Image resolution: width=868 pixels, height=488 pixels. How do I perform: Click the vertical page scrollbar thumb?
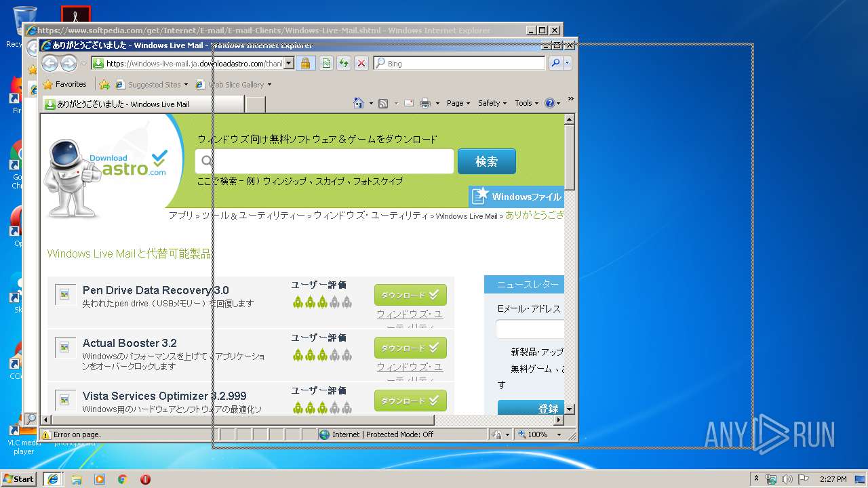coord(570,157)
